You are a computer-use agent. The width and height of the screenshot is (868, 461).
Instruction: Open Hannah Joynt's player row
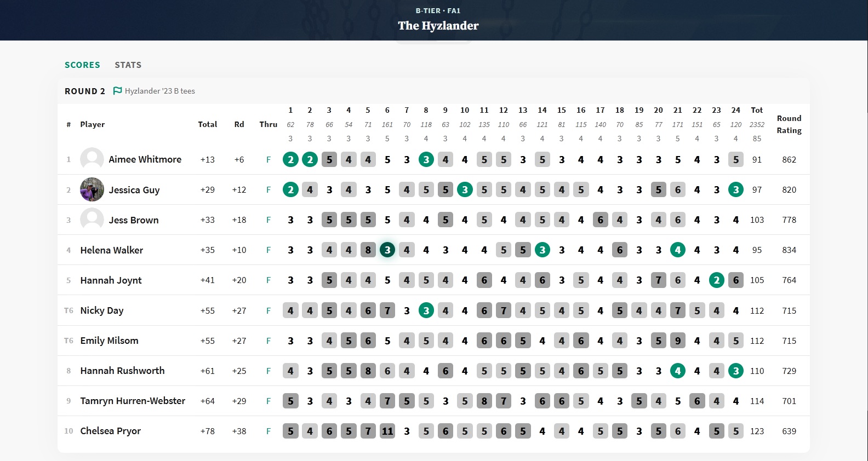coord(111,280)
